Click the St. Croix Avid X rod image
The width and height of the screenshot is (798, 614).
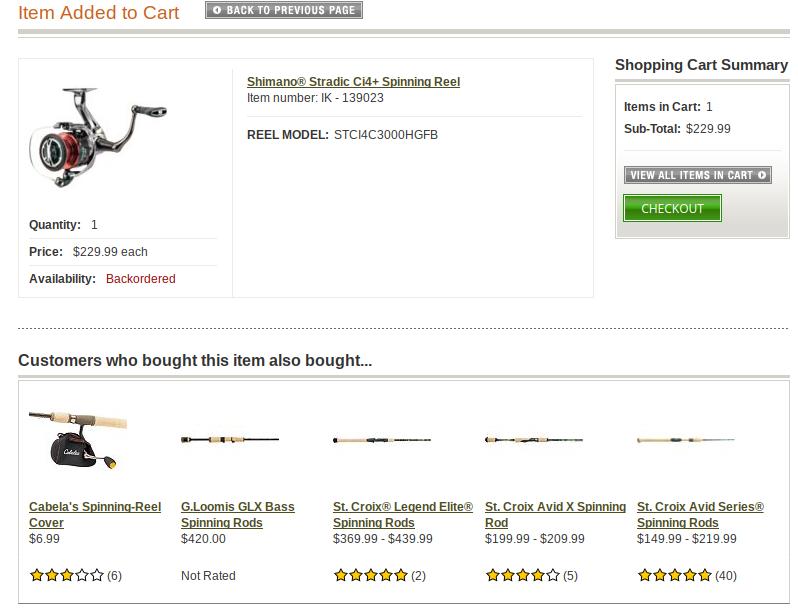534,439
